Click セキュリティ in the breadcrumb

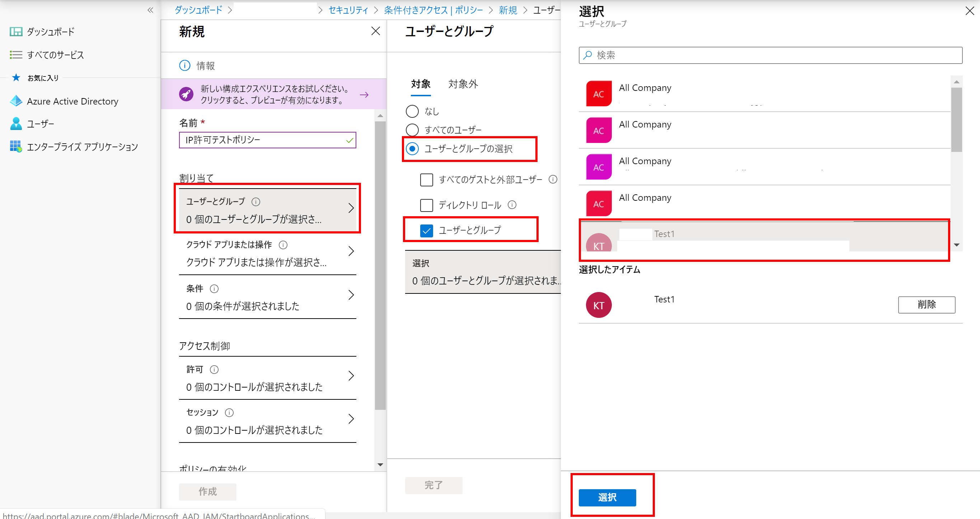[348, 10]
